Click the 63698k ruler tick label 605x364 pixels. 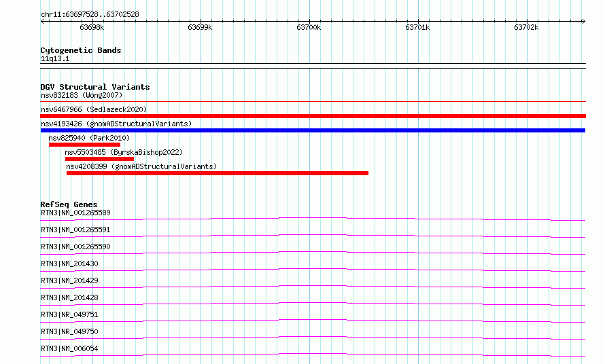click(x=92, y=27)
